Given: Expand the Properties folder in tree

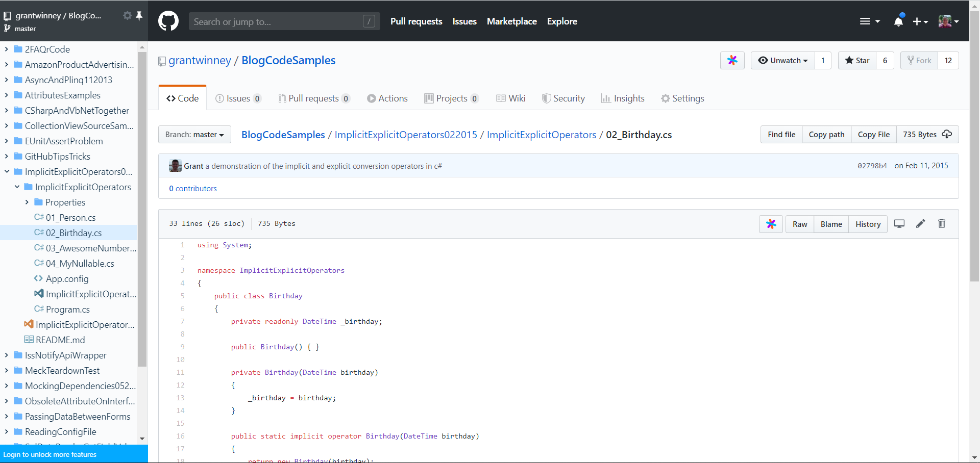Looking at the screenshot, I should (x=27, y=202).
